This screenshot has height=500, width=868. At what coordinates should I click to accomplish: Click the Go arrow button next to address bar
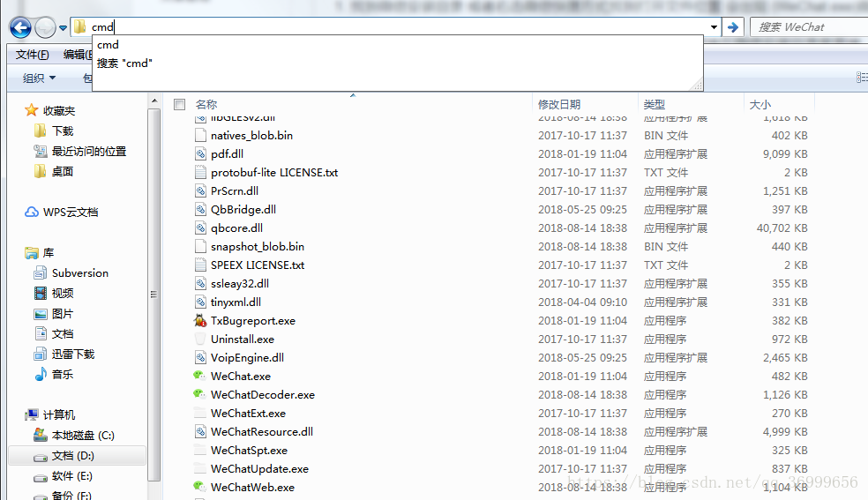click(x=733, y=26)
